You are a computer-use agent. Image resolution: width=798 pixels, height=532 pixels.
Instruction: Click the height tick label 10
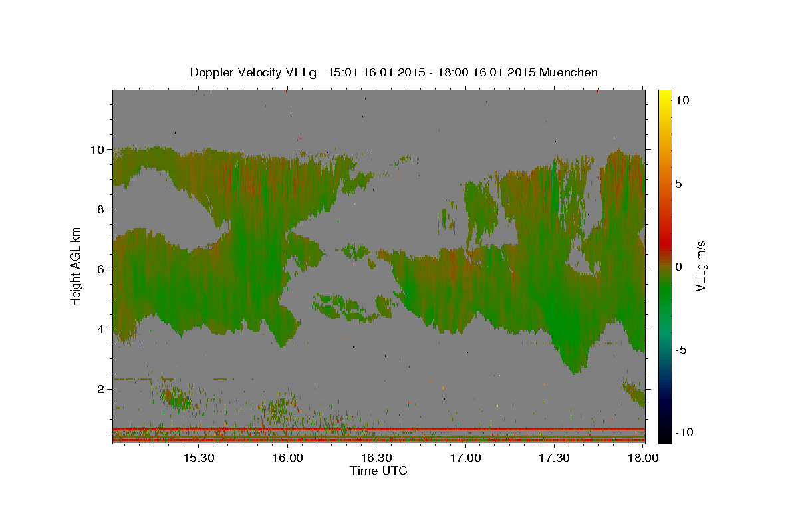click(x=99, y=150)
